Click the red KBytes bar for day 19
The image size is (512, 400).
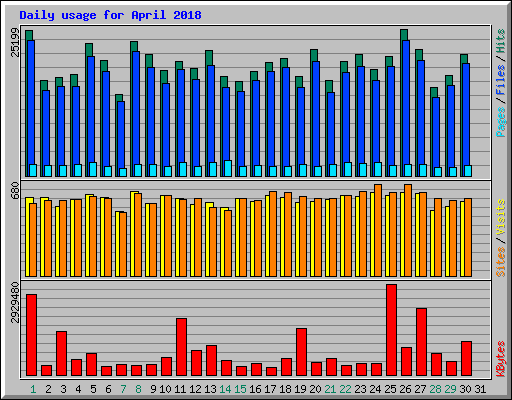coord(301,352)
